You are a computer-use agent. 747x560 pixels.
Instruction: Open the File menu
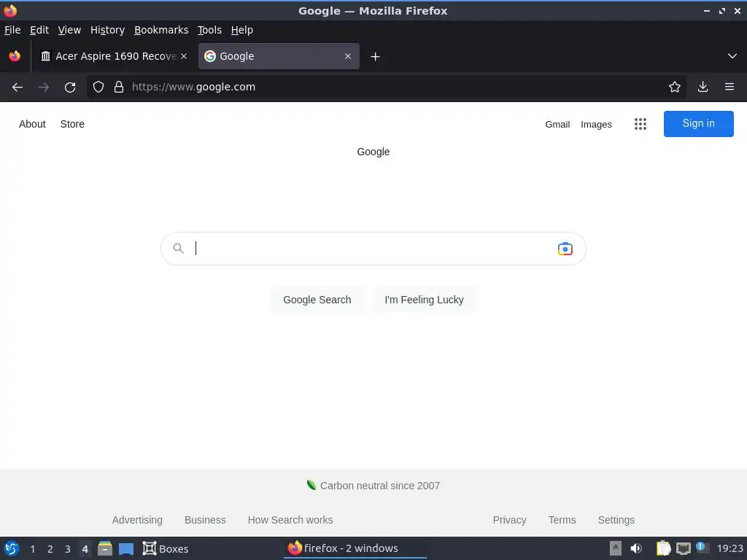(x=12, y=30)
